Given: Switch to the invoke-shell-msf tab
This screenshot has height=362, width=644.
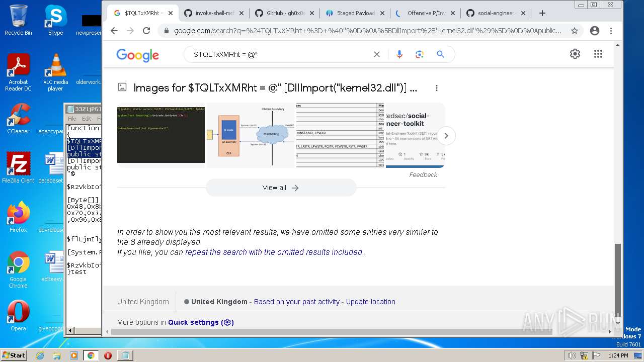Looking at the screenshot, I should click(x=214, y=13).
